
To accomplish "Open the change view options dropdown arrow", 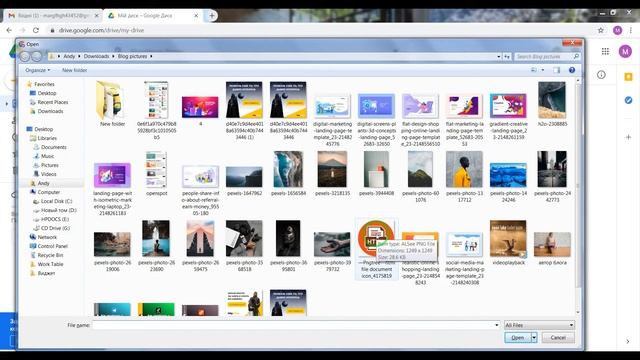I will coord(542,70).
